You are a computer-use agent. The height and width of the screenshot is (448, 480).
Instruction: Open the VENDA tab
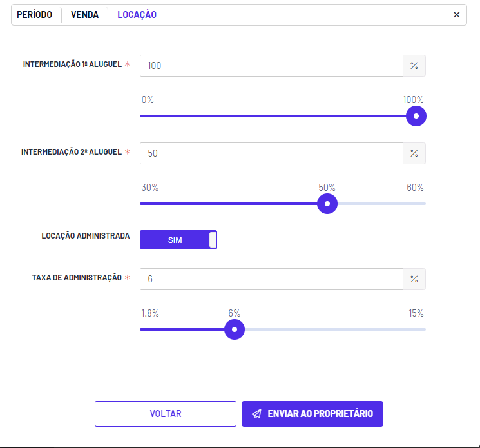[85, 15]
